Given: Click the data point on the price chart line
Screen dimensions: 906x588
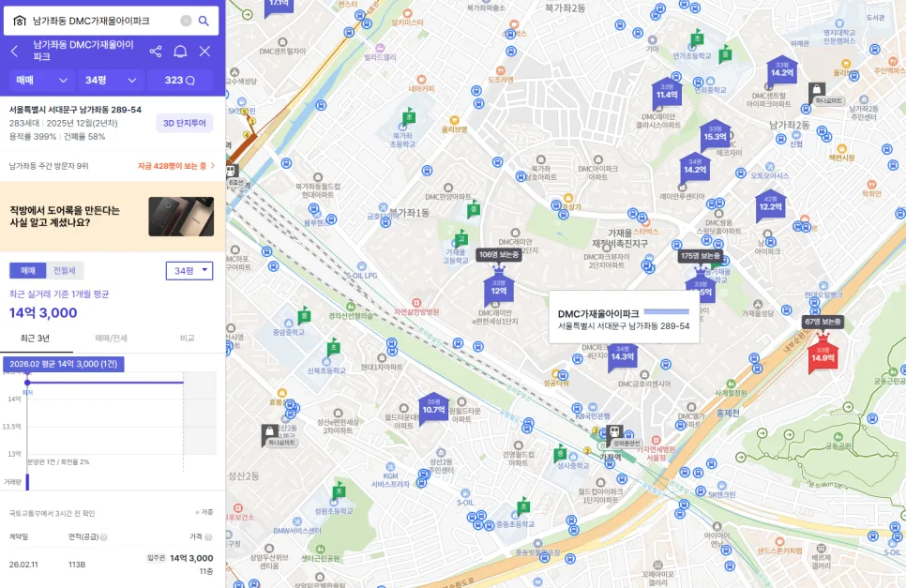Looking at the screenshot, I should click(27, 383).
